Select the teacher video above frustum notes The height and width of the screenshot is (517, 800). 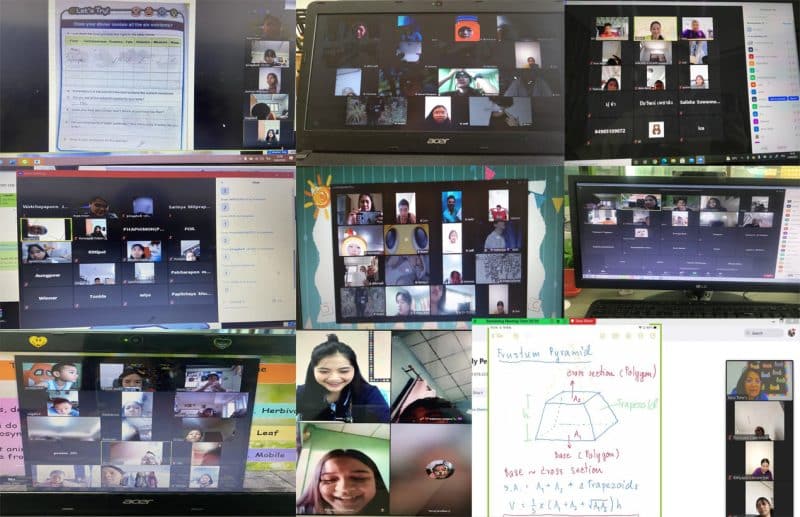(758, 380)
